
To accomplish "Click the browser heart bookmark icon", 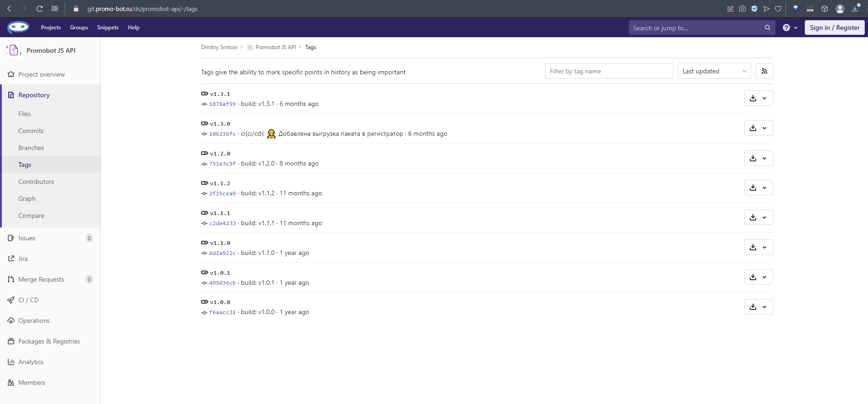I will pos(778,9).
